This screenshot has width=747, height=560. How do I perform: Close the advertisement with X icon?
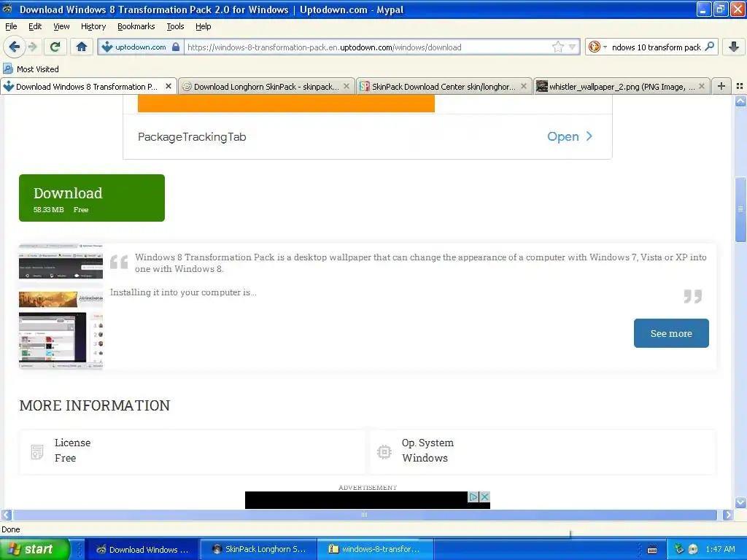484,497
